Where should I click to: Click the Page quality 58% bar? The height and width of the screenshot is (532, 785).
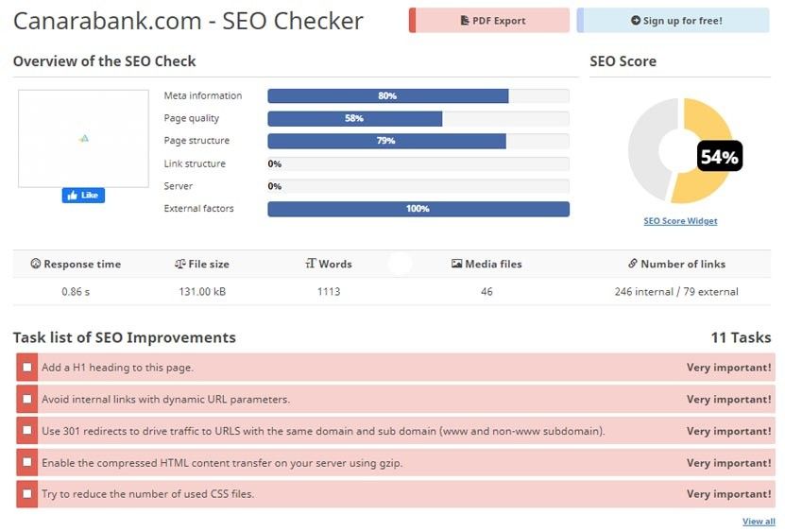pyautogui.click(x=355, y=119)
